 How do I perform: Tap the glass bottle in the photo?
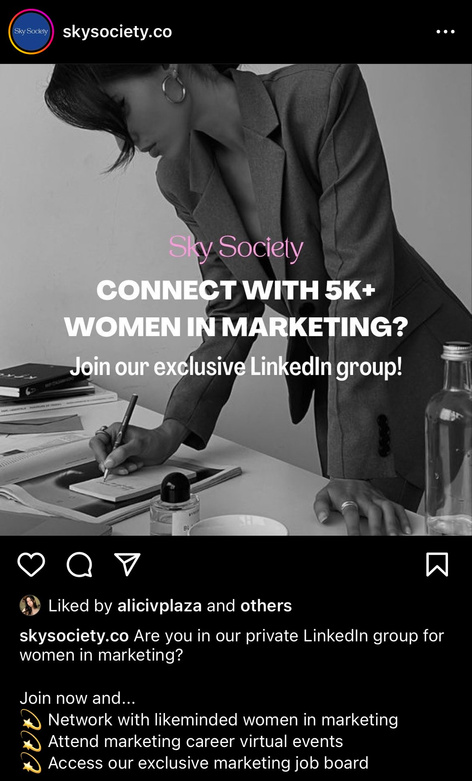tap(448, 438)
